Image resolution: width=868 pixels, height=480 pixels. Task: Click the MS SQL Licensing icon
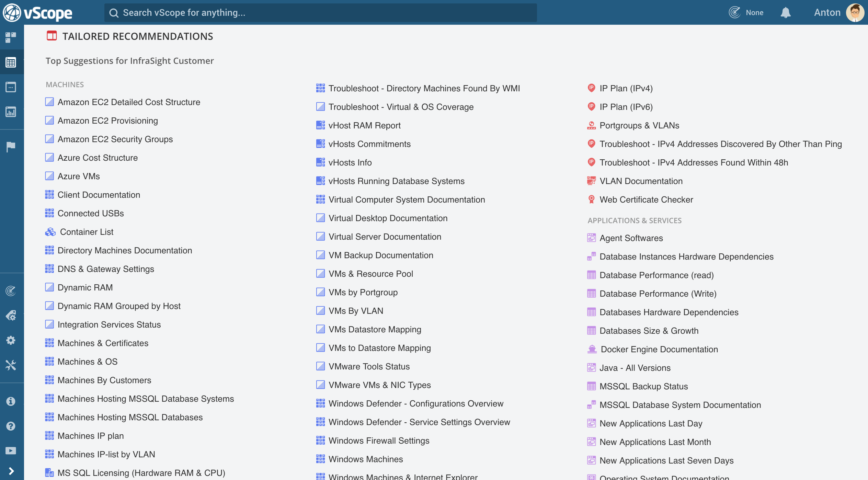(49, 473)
